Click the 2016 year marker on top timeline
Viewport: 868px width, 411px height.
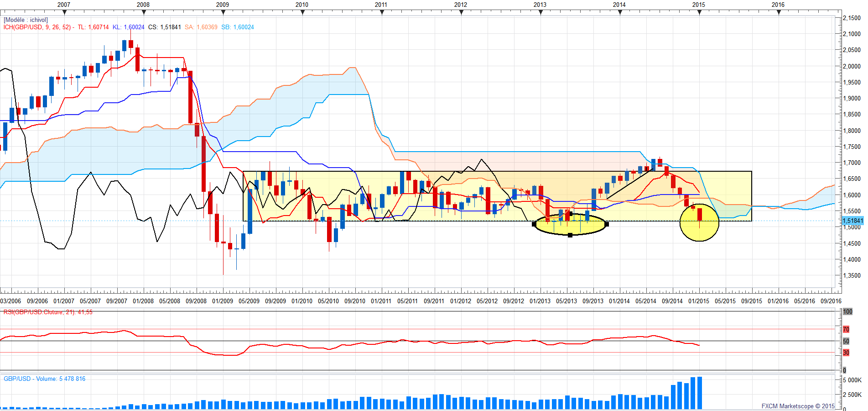(778, 5)
